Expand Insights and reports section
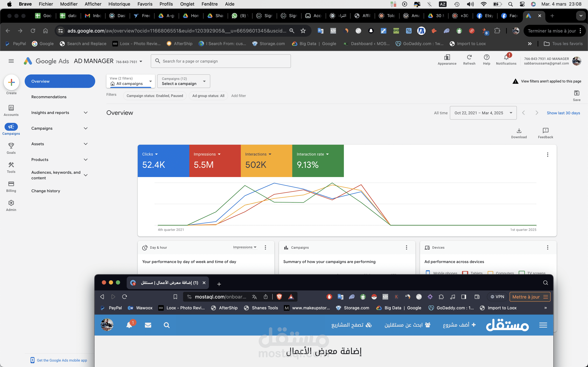588x367 pixels. (59, 113)
